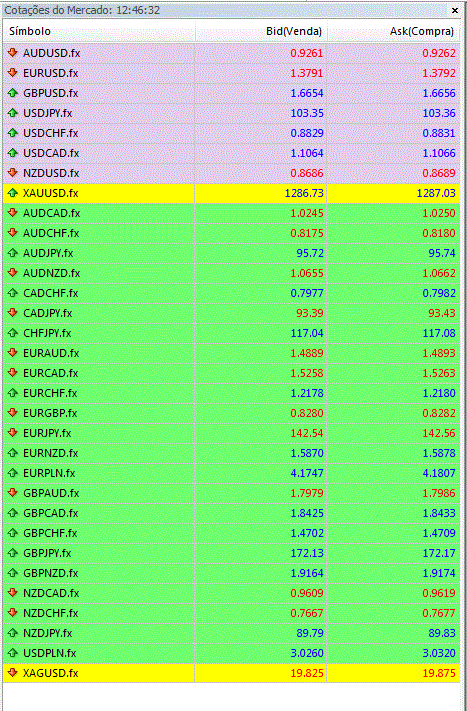Screen dimensions: 467x711
Task: Click the green up arrow beside USDCHF.fx
Action: (13, 133)
